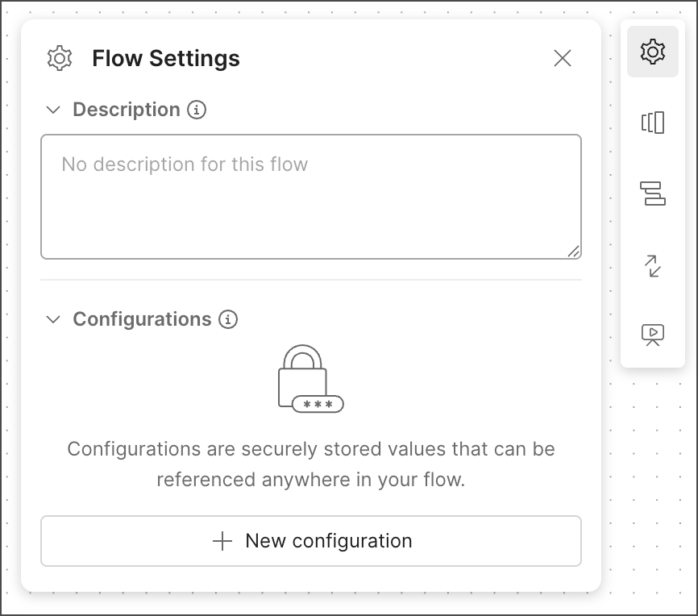Image resolution: width=698 pixels, height=616 pixels.
Task: Click the padlock illustration in Configurations
Action: tap(303, 375)
